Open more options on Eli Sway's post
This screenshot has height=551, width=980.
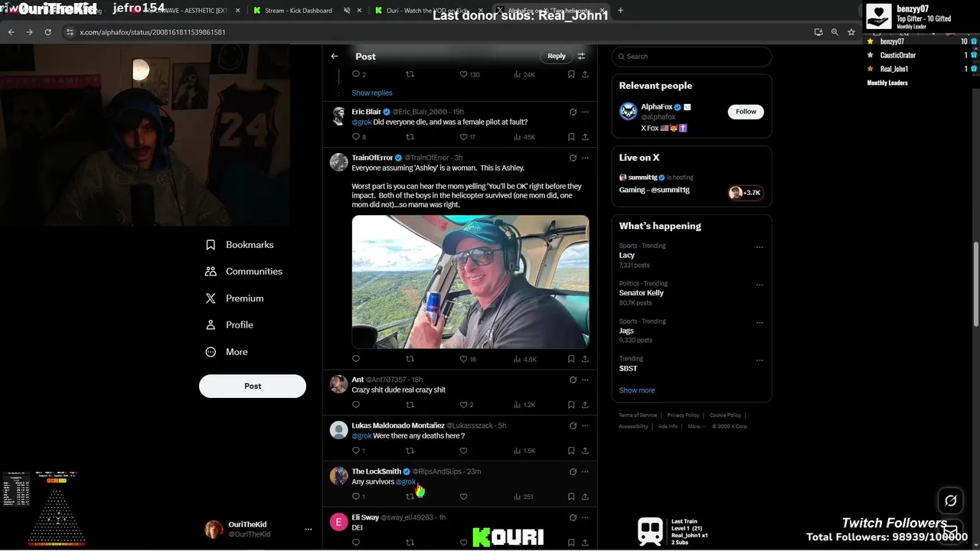coord(585,517)
